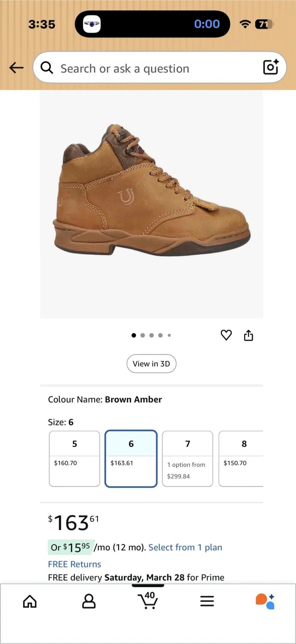This screenshot has height=644, width=296.
Task: Focus the search or ask a question field
Action: coord(152,68)
